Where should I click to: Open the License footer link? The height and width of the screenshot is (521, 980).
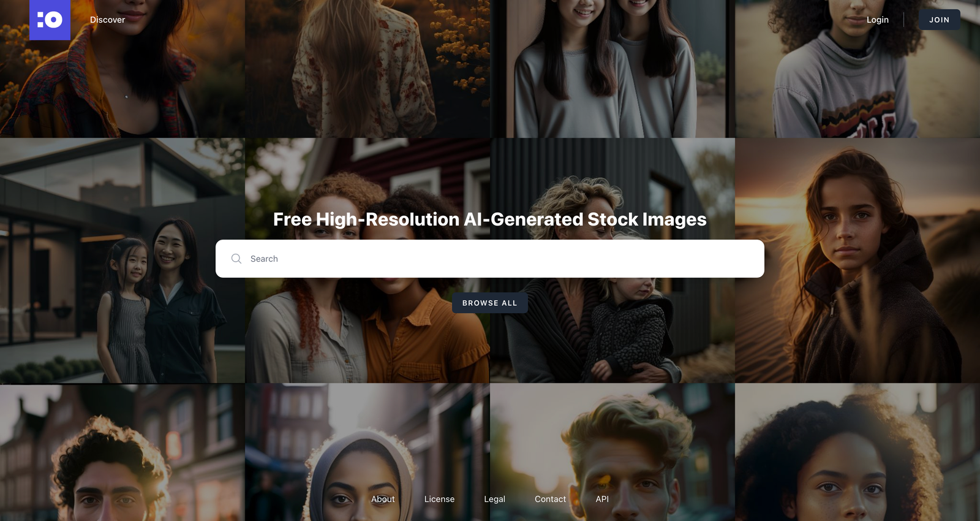coord(439,499)
